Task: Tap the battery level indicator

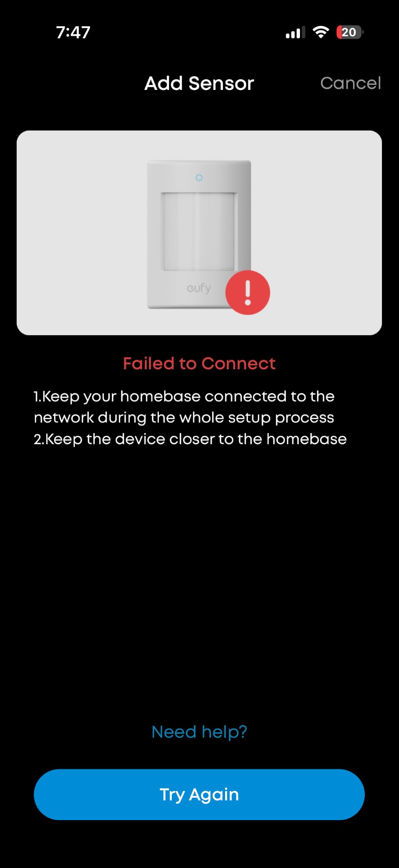Action: (350, 32)
